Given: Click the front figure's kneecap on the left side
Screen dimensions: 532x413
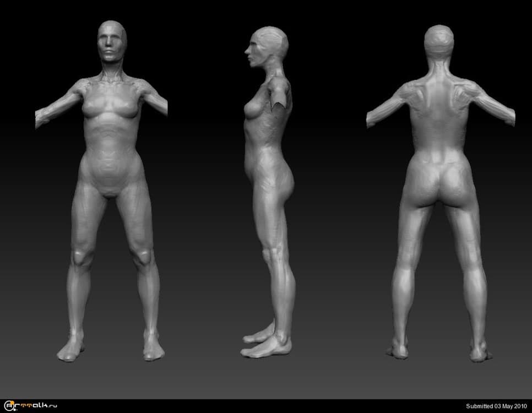Looking at the screenshot, I should (x=81, y=257).
